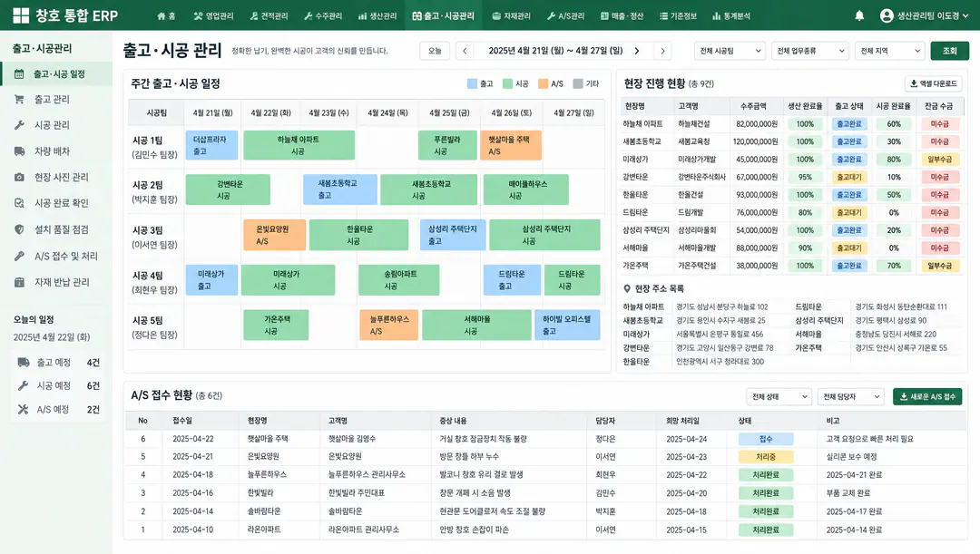Screen dimensions: 980x554
Task: Click the 접수 status badge for 햇살마을 주택
Action: pyautogui.click(x=766, y=439)
